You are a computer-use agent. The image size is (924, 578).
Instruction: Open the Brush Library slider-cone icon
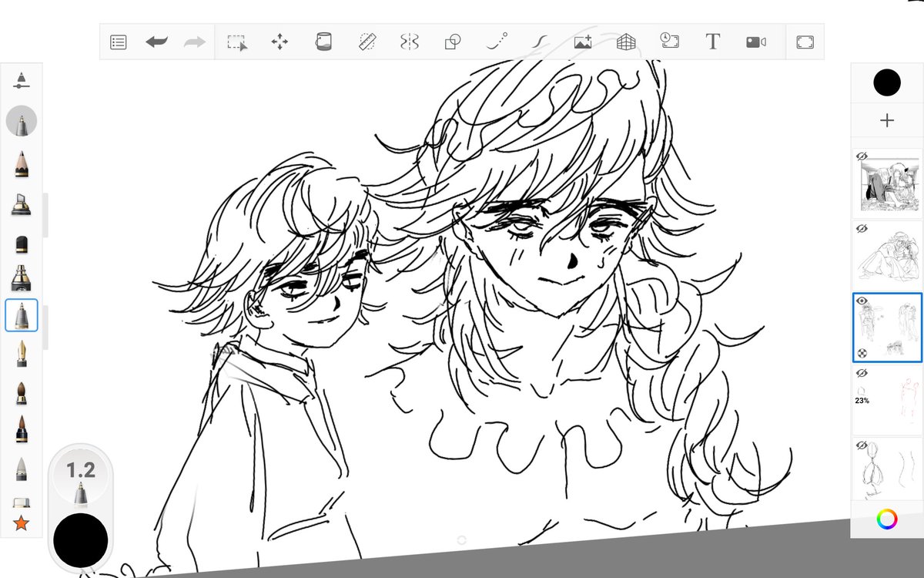tap(21, 80)
